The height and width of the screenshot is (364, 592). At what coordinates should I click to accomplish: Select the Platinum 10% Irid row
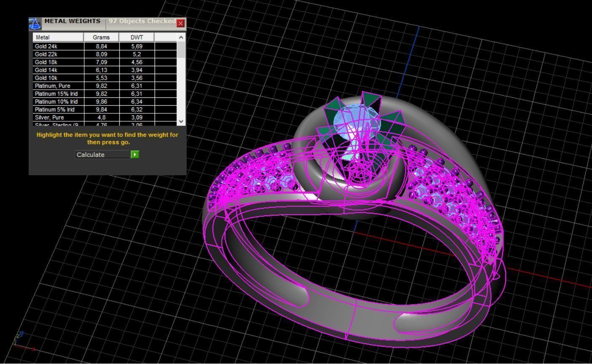point(105,102)
